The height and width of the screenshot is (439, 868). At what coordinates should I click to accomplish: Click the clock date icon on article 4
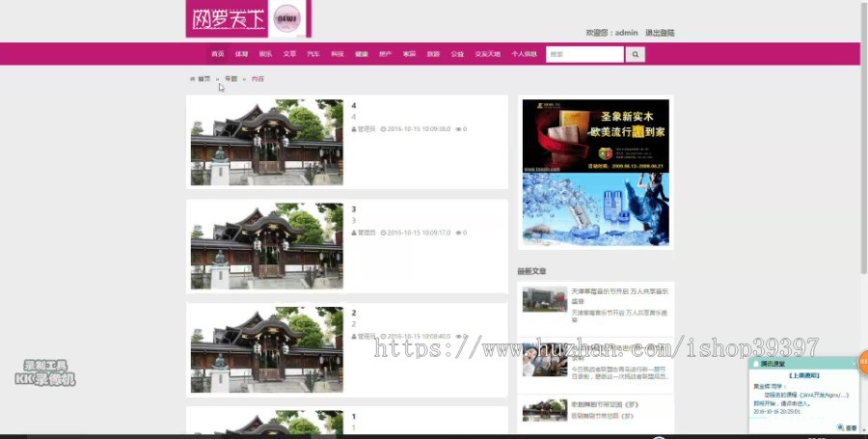pos(383,129)
